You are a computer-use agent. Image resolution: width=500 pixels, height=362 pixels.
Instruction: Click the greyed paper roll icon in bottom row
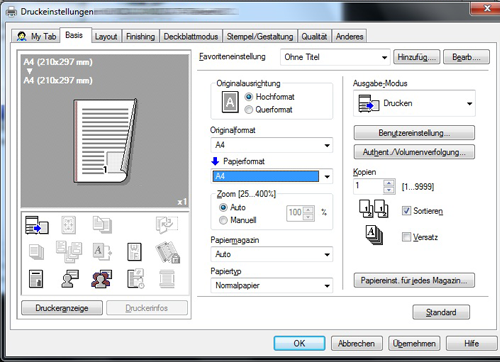coord(167,279)
